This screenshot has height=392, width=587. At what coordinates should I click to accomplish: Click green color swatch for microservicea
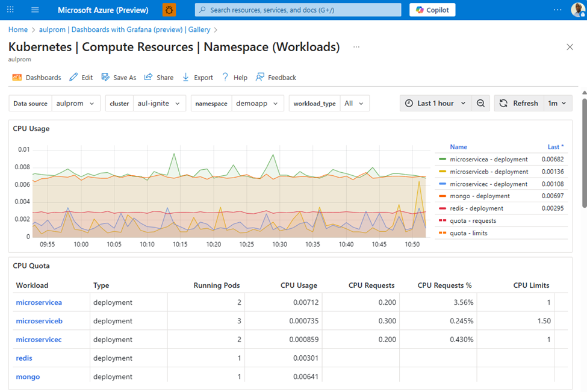pyautogui.click(x=443, y=159)
